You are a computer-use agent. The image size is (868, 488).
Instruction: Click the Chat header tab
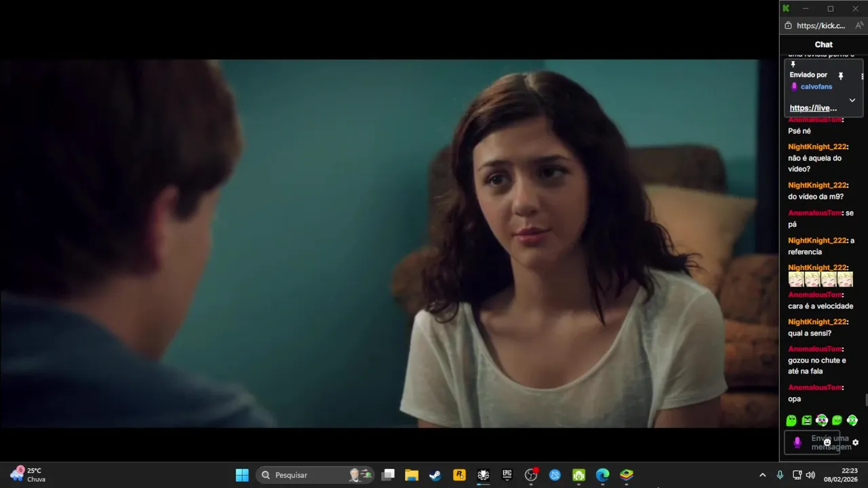coord(824,45)
